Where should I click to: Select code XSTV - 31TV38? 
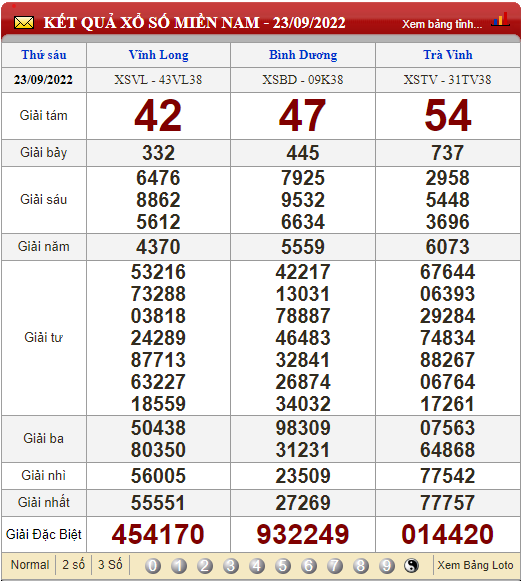coord(447,80)
